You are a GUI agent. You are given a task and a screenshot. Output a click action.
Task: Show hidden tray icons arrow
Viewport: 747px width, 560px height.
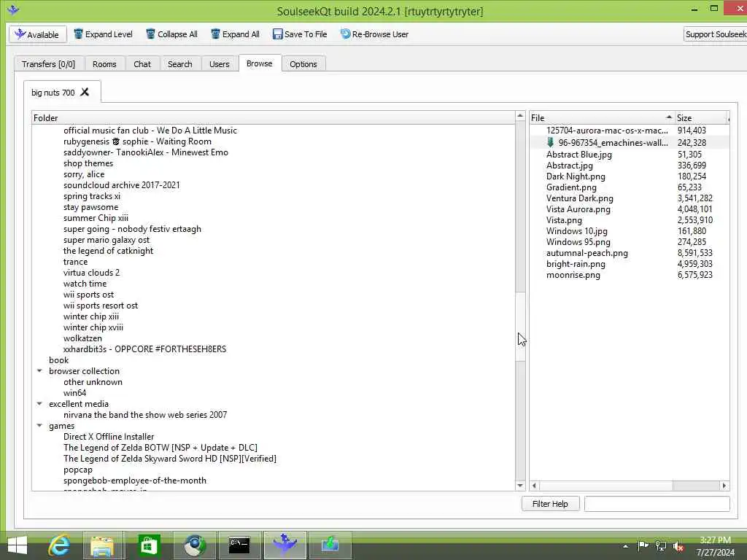(x=625, y=546)
